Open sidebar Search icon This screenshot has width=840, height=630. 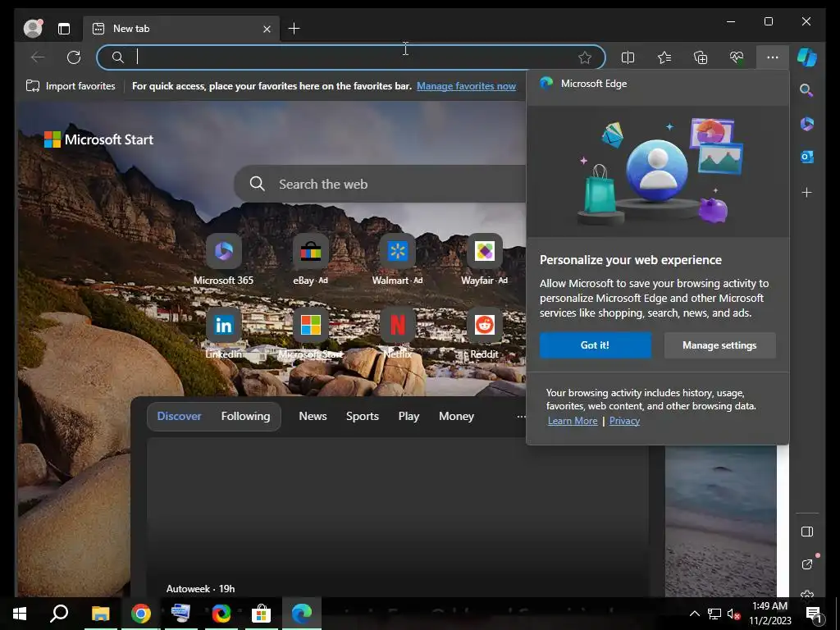(x=806, y=90)
